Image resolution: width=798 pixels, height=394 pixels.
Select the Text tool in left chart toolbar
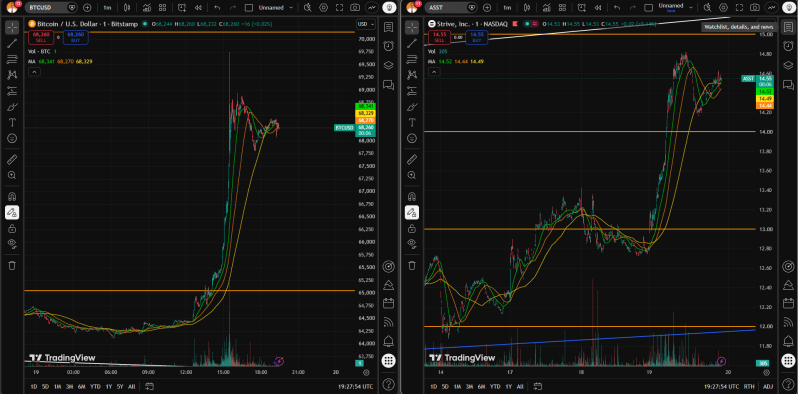point(12,123)
